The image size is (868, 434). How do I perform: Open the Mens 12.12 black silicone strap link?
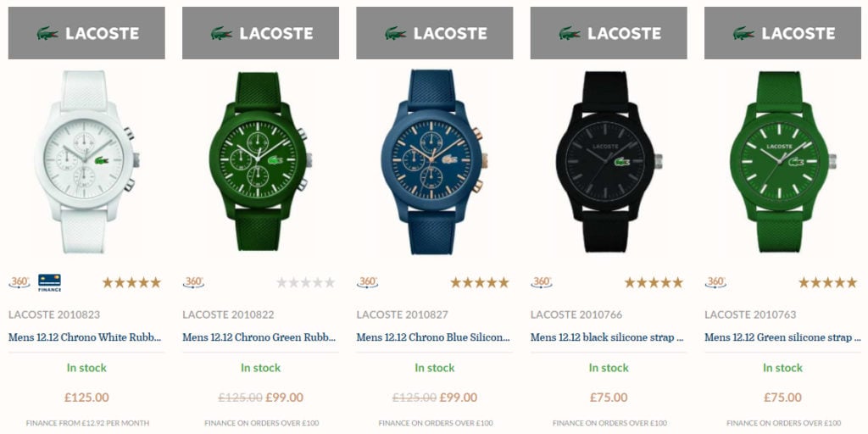click(x=607, y=337)
